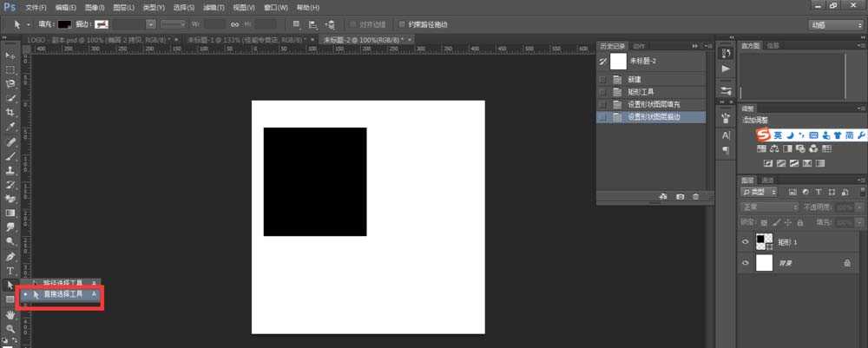Click trash icon in History panel
The image size is (868, 348).
pyautogui.click(x=695, y=198)
